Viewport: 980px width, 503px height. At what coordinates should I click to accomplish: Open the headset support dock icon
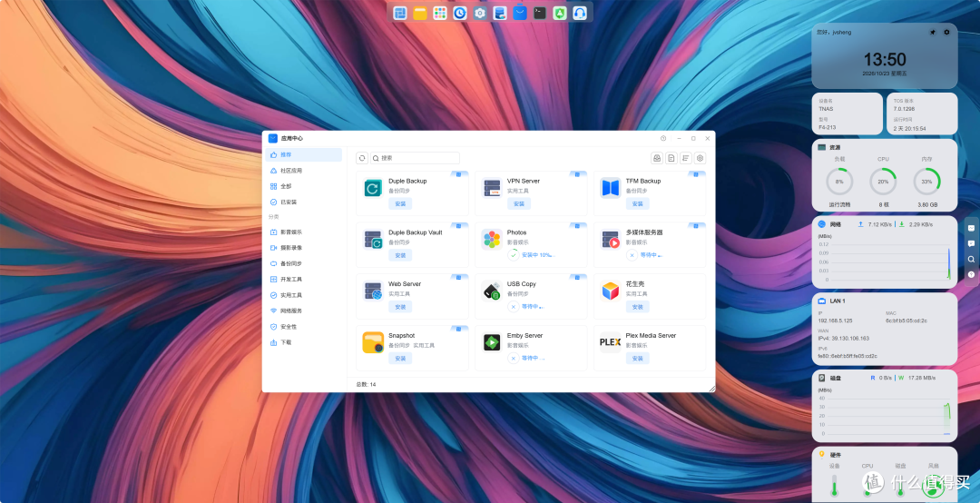(580, 13)
